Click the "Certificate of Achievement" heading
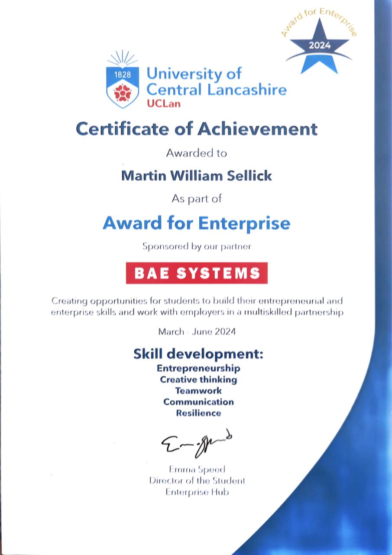 coord(196,129)
